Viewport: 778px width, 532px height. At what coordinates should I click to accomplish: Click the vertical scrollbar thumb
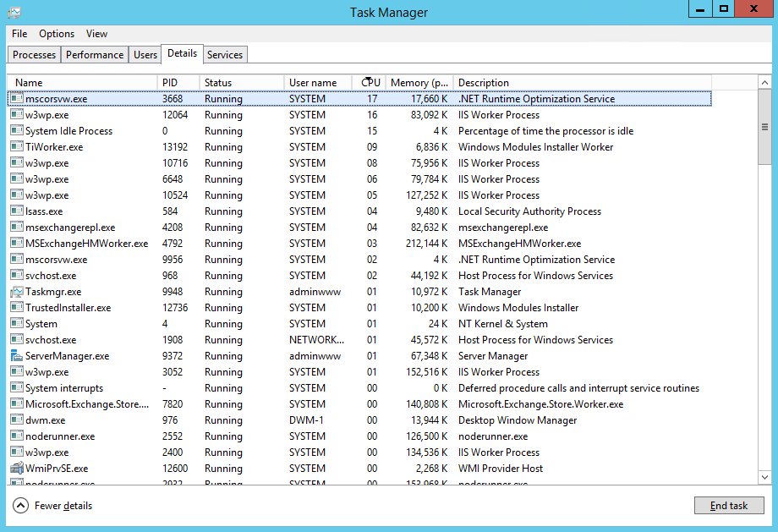point(764,127)
